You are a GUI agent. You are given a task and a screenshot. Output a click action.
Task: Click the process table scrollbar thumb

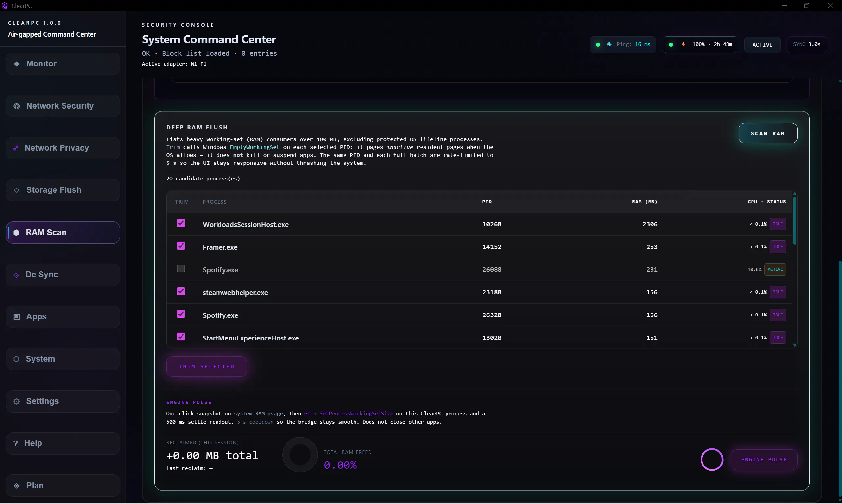[794, 221]
